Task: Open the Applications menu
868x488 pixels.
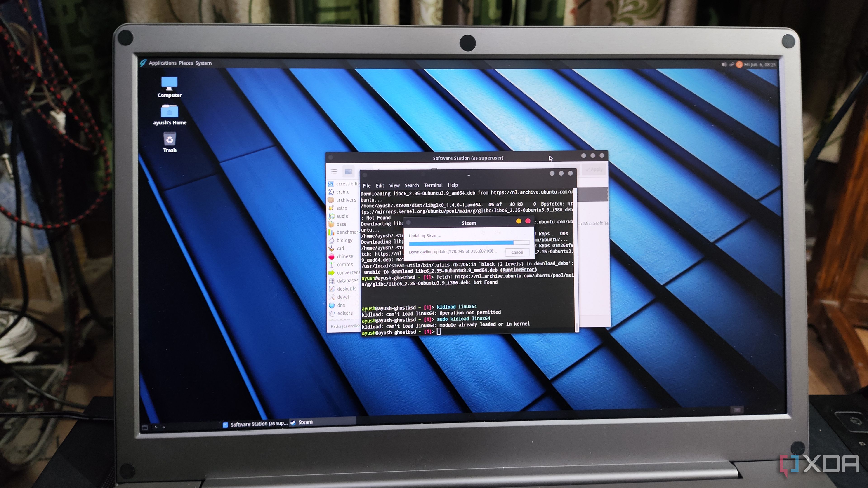Action: click(x=163, y=63)
